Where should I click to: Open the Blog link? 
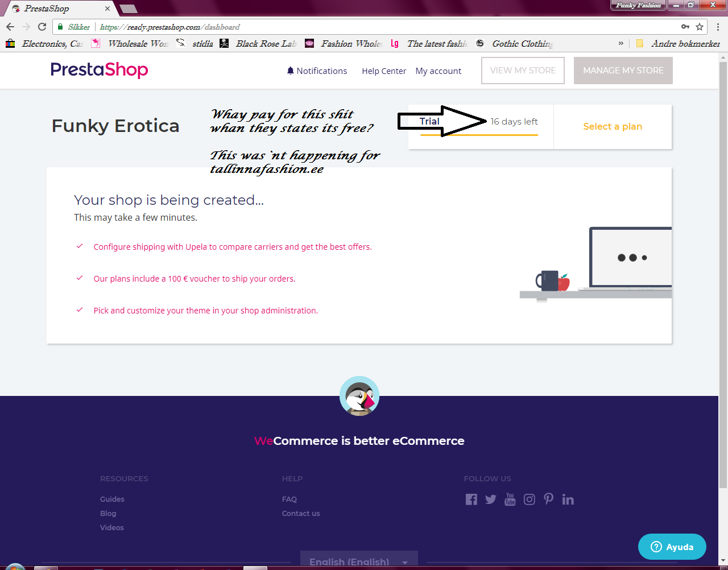(x=108, y=513)
